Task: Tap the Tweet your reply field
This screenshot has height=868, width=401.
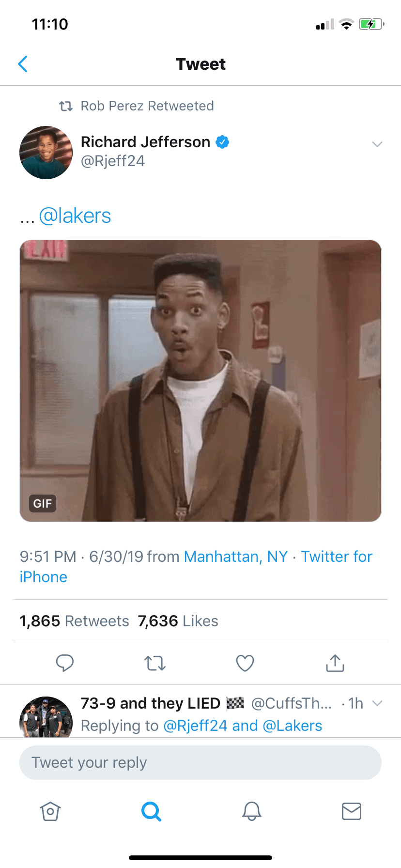Action: click(200, 762)
